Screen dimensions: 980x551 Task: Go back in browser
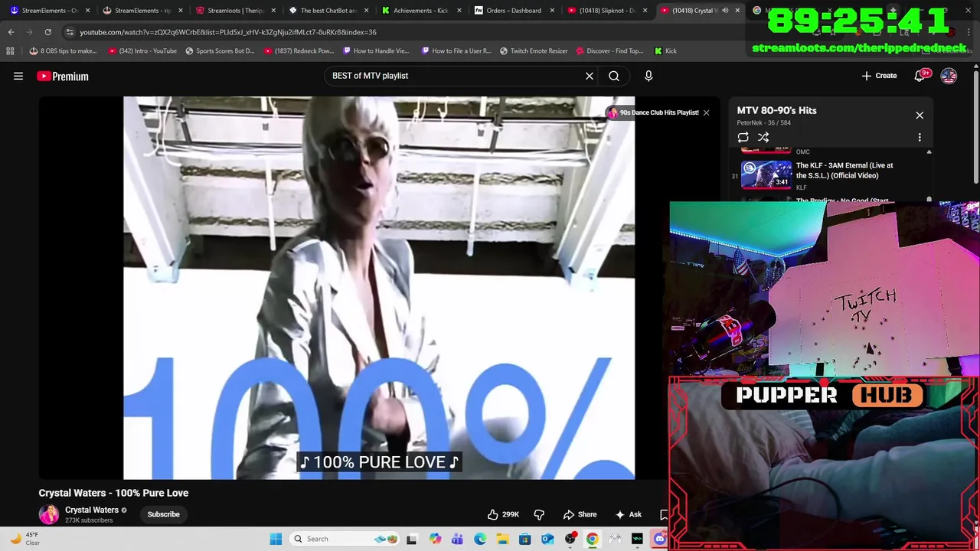(11, 32)
